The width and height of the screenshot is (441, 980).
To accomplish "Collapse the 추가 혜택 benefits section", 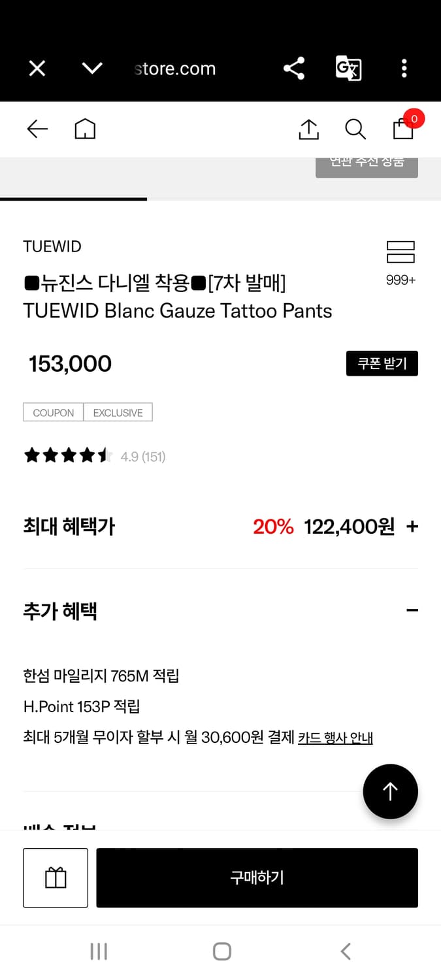I will click(x=412, y=610).
